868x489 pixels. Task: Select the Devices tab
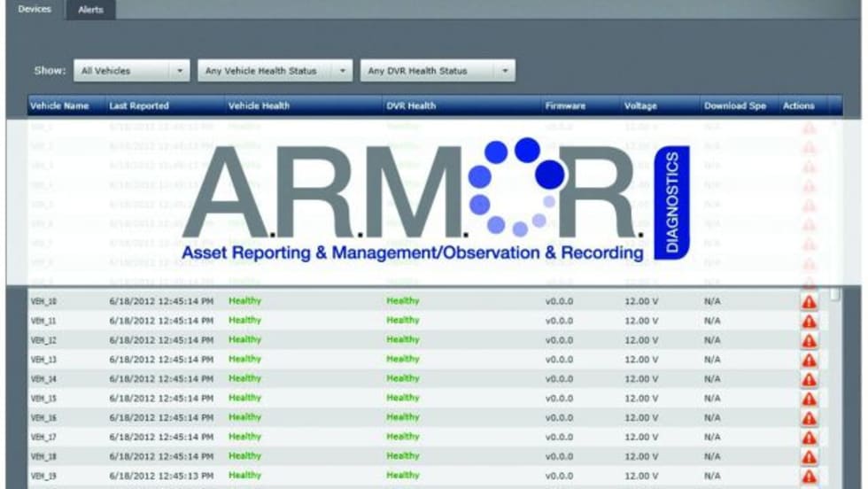pos(35,10)
